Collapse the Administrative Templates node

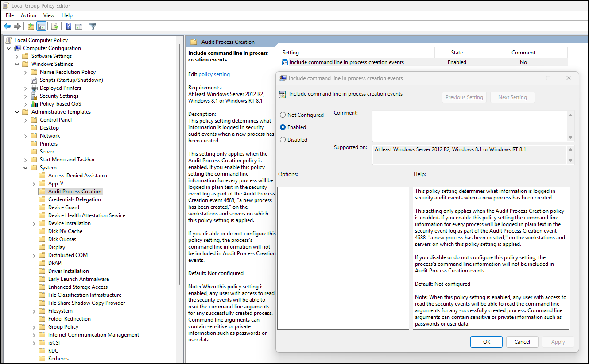click(x=17, y=112)
